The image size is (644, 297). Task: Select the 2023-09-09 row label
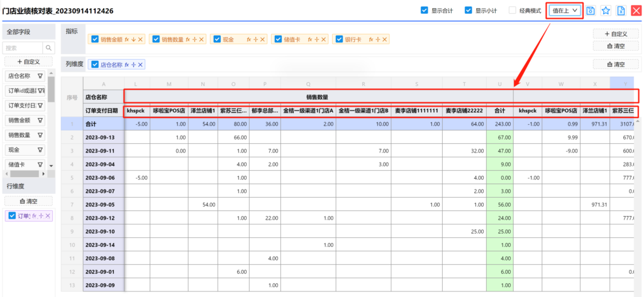(x=104, y=285)
